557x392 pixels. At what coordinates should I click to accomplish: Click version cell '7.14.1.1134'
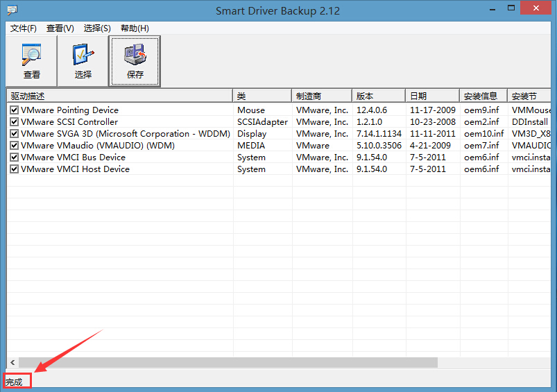pos(379,134)
